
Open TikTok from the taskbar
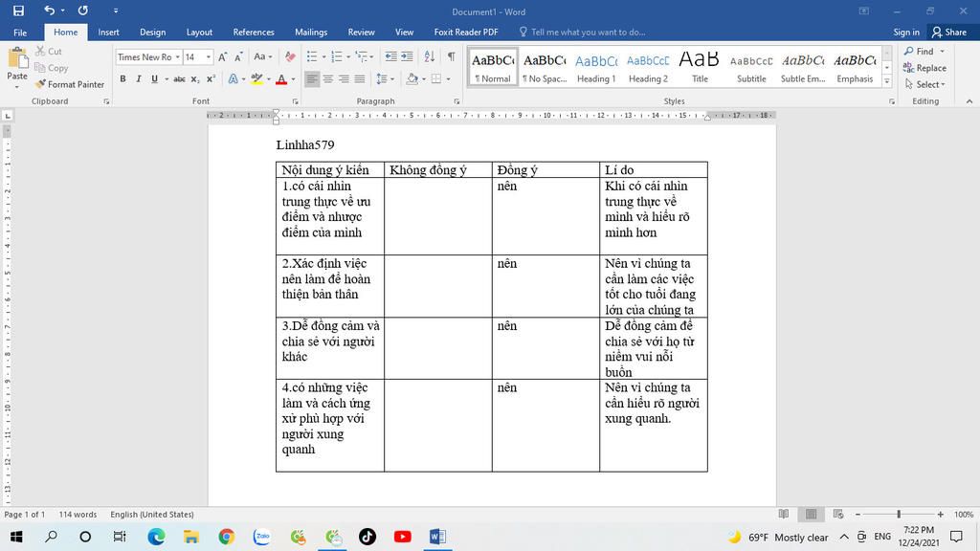point(367,537)
